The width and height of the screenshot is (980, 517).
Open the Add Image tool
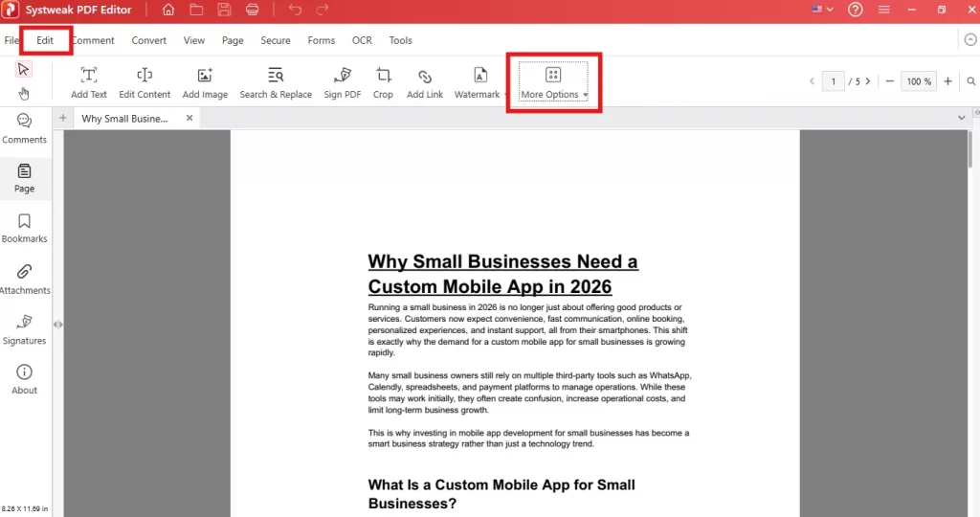pos(205,83)
